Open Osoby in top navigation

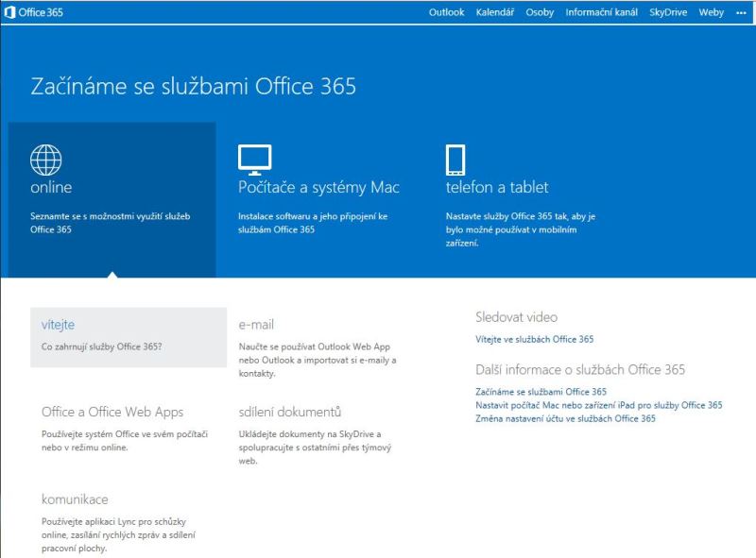pos(540,12)
